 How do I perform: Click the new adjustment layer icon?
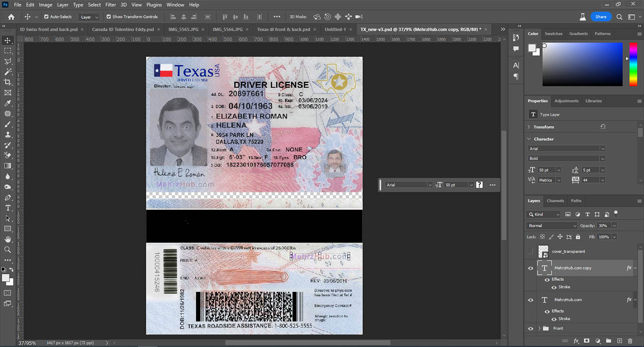tap(598, 341)
